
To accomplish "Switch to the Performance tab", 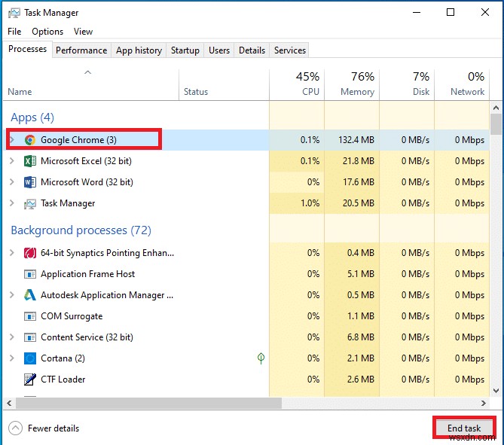I will [x=81, y=50].
